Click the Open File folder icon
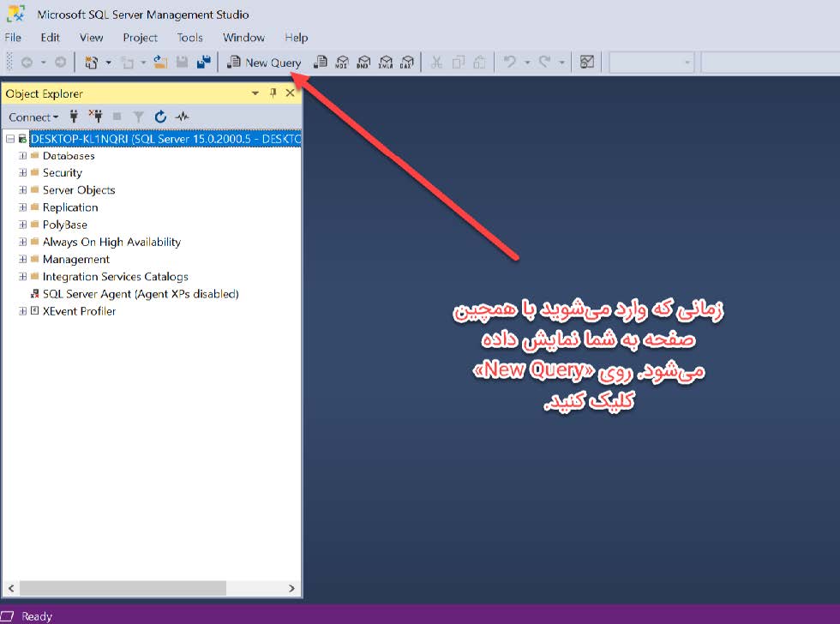 click(x=160, y=63)
